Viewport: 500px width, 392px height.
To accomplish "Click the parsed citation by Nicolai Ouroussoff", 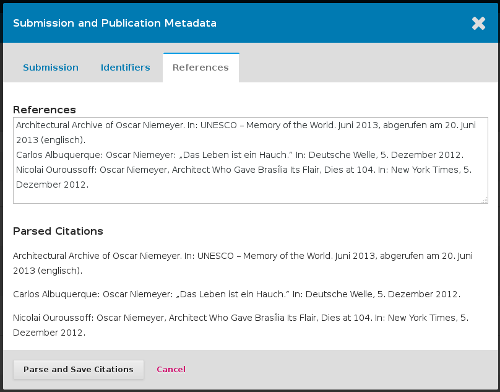I will [241, 325].
